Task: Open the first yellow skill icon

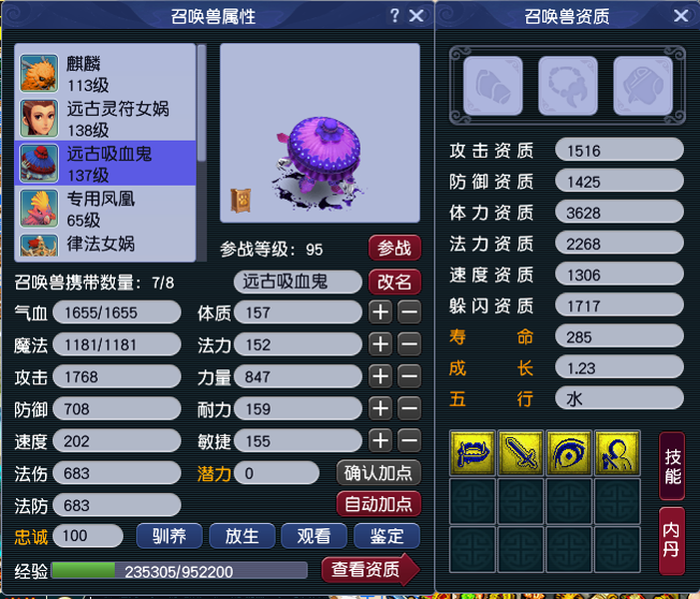Action: [472, 453]
